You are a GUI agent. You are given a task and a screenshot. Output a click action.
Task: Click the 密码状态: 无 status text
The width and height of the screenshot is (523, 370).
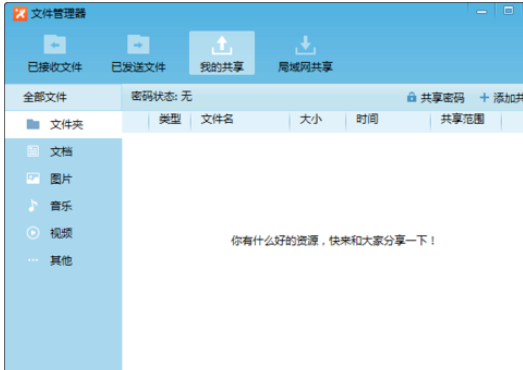161,96
